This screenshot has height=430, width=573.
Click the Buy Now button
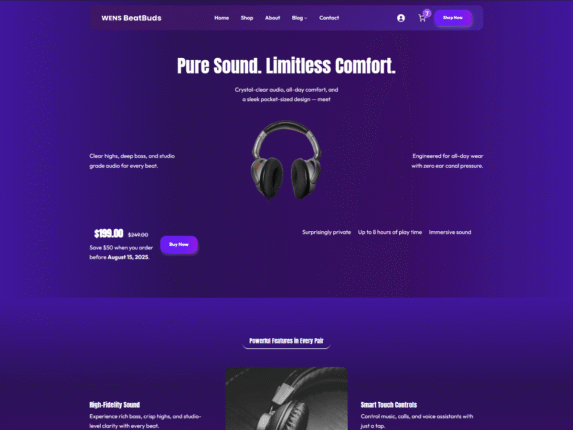tap(179, 244)
